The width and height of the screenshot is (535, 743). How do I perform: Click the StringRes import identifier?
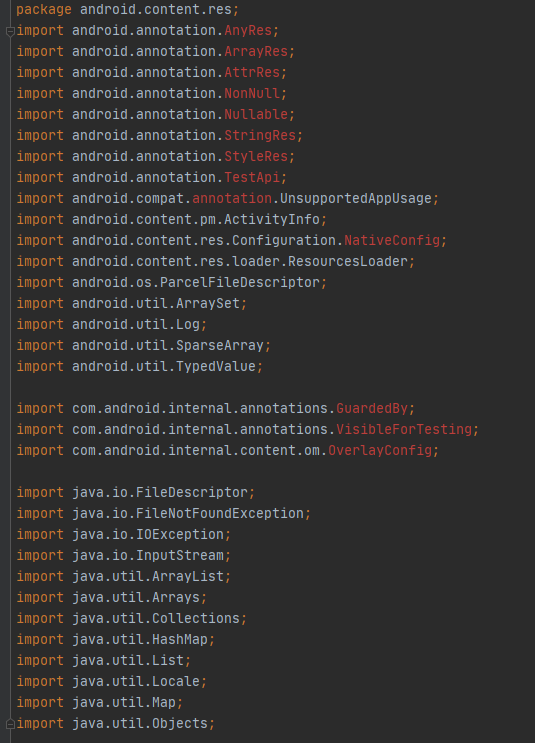260,136
